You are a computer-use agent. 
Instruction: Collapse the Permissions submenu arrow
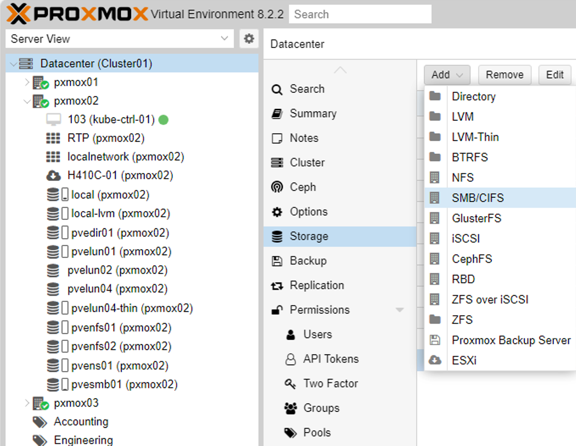click(399, 310)
